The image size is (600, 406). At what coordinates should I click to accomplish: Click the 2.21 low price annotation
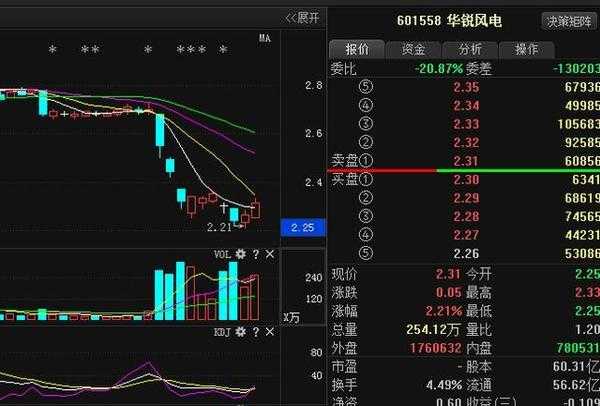point(218,228)
